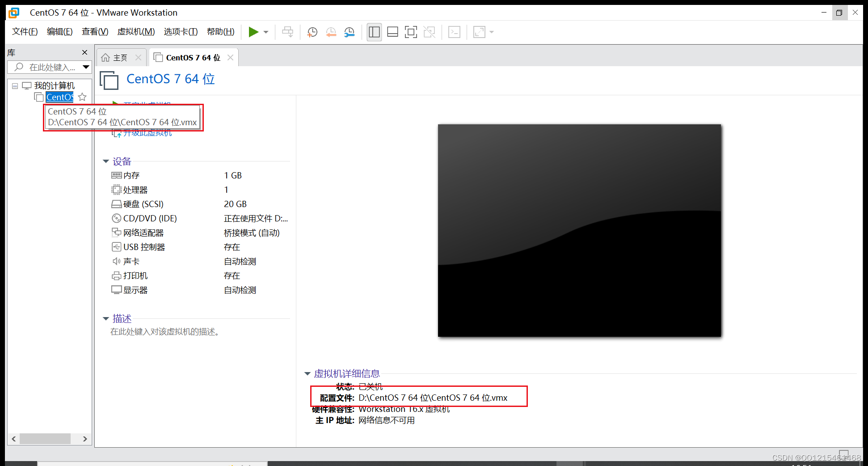Toggle favorite star for CentOS VM
This screenshot has width=868, height=466.
click(82, 97)
